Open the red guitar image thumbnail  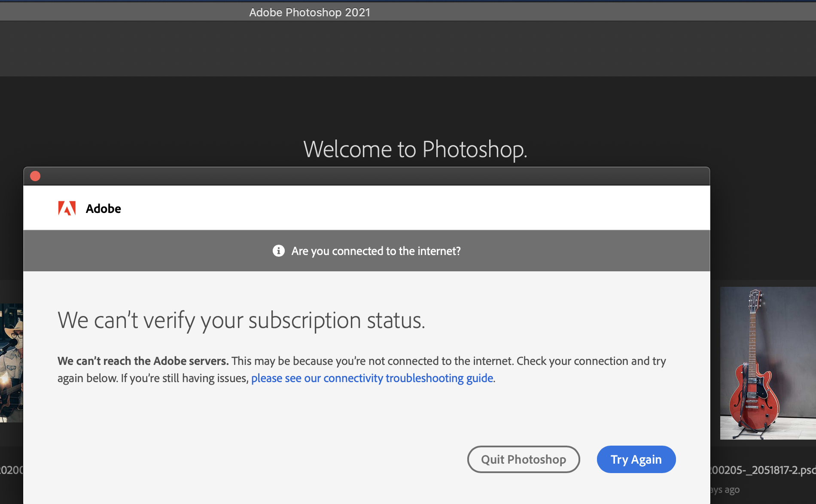click(x=767, y=363)
